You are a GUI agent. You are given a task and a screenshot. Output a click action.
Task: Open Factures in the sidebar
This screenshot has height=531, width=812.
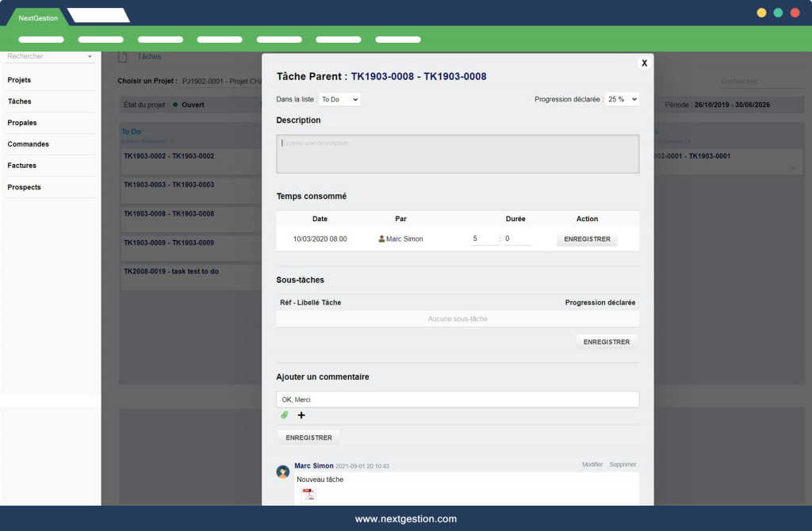[21, 166]
